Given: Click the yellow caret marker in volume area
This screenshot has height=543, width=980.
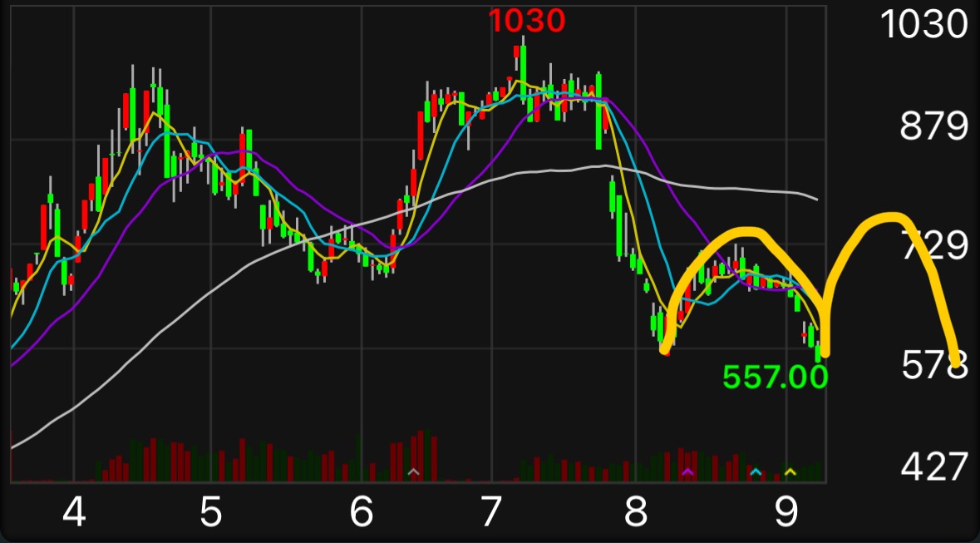Looking at the screenshot, I should (x=790, y=471).
